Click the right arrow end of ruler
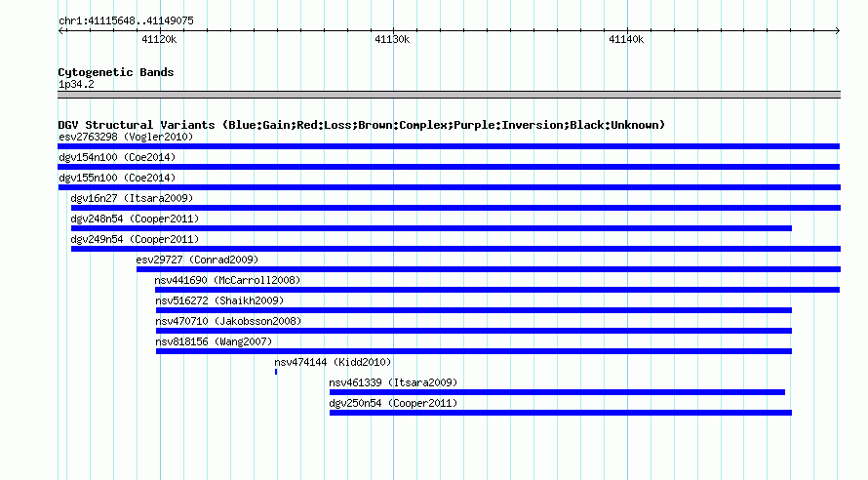This screenshot has width=868, height=480. 838,31
